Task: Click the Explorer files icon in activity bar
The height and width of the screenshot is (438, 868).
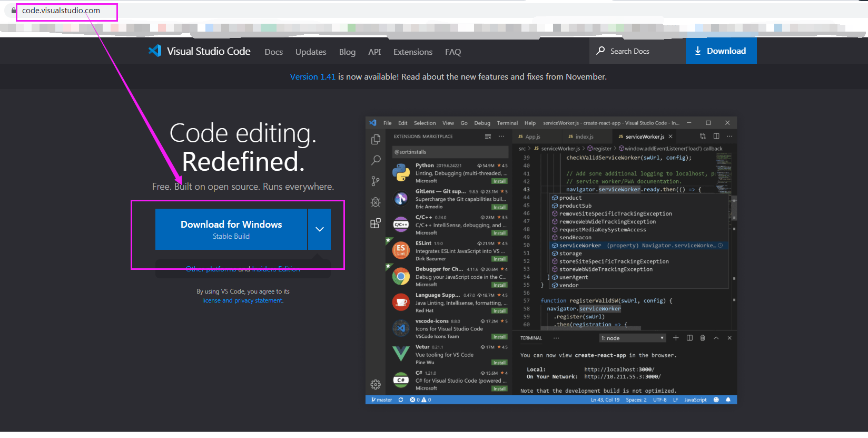Action: coord(376,139)
